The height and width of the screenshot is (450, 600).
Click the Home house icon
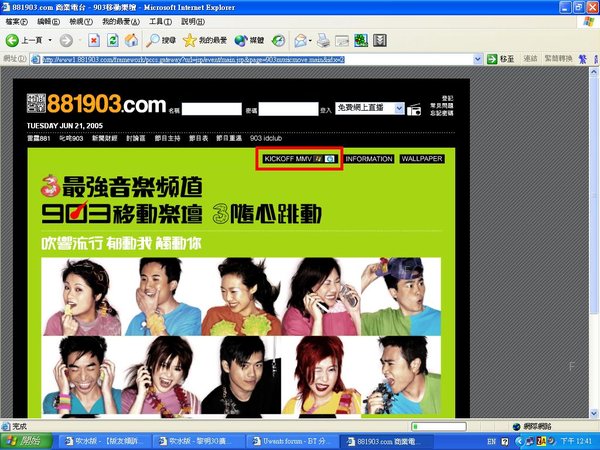(x=131, y=40)
